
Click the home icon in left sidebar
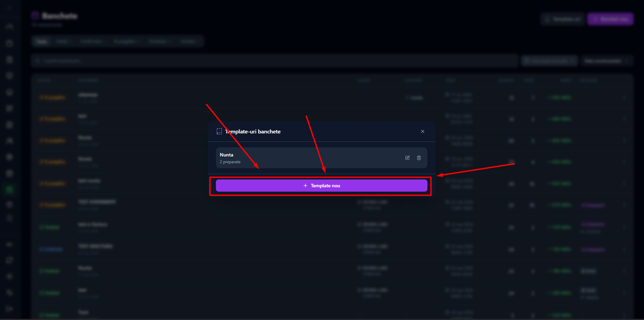coord(9,26)
